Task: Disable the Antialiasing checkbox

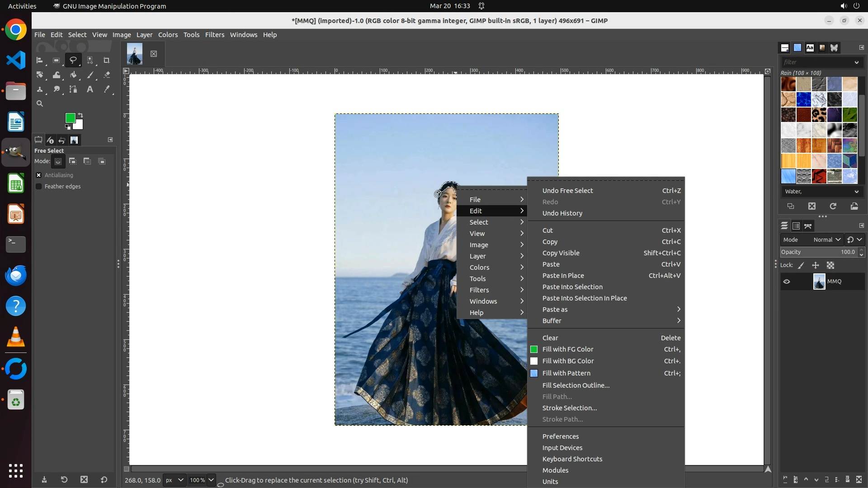Action: (39, 175)
